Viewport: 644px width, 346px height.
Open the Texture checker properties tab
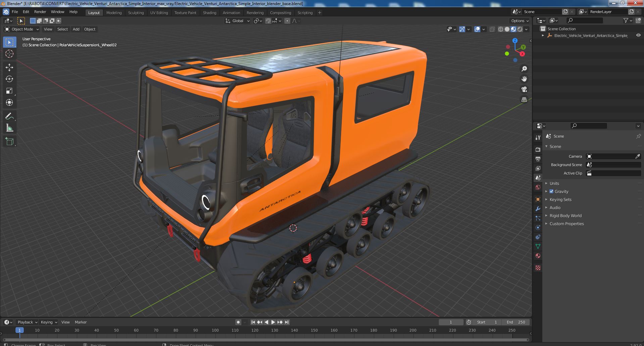click(x=538, y=268)
